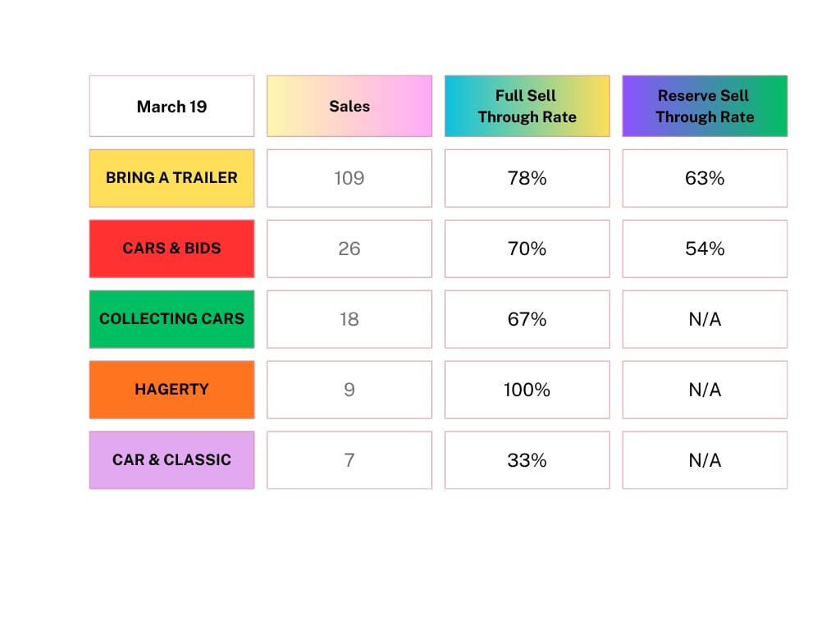Select the 33% sell-through cell
840x630 pixels.
(527, 460)
